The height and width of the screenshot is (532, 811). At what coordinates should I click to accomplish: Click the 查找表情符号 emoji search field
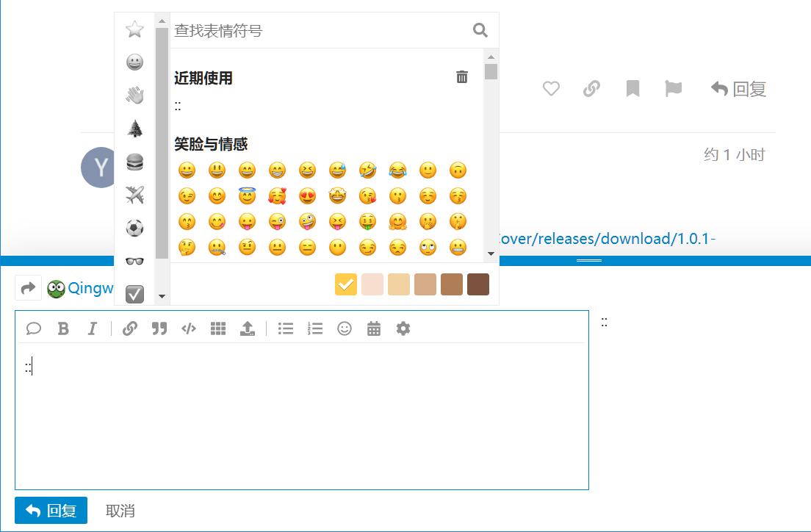(320, 31)
